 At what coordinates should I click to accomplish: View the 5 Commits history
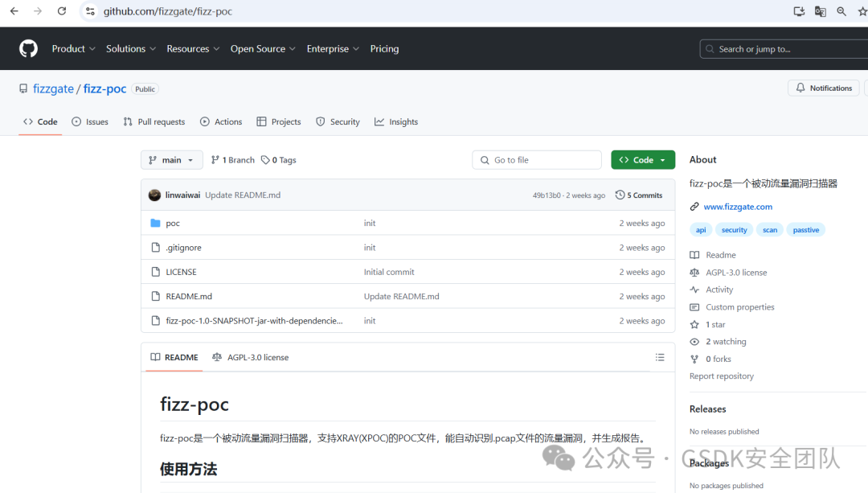(x=639, y=195)
